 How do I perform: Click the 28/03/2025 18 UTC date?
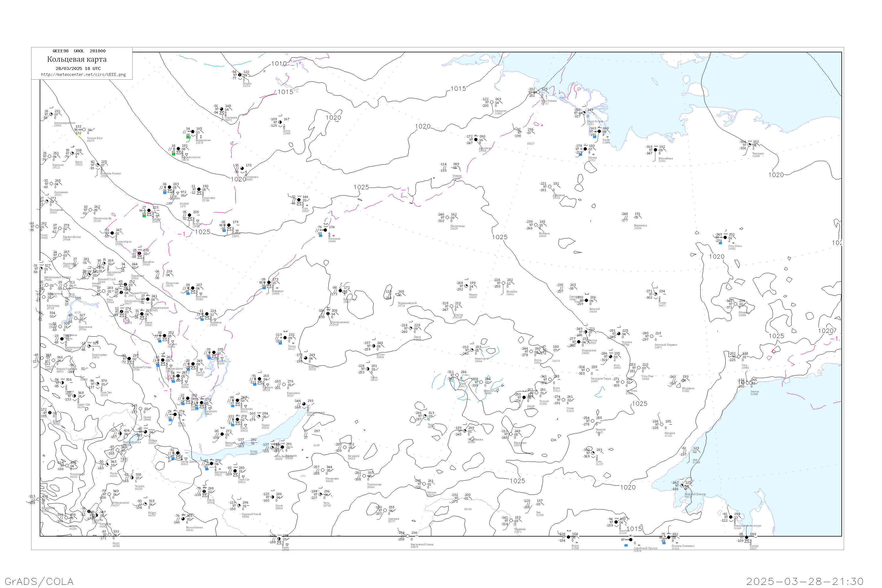(x=78, y=69)
